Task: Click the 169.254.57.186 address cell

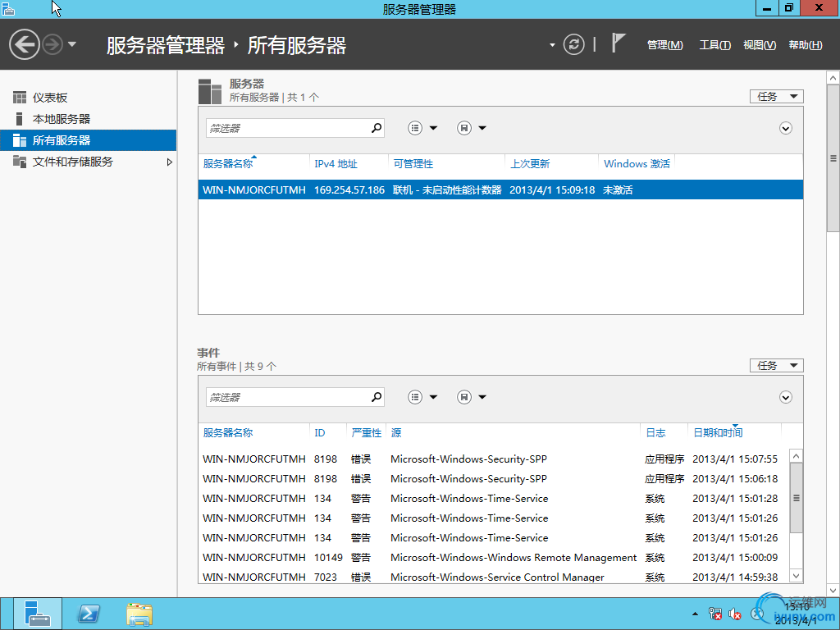Action: click(349, 189)
